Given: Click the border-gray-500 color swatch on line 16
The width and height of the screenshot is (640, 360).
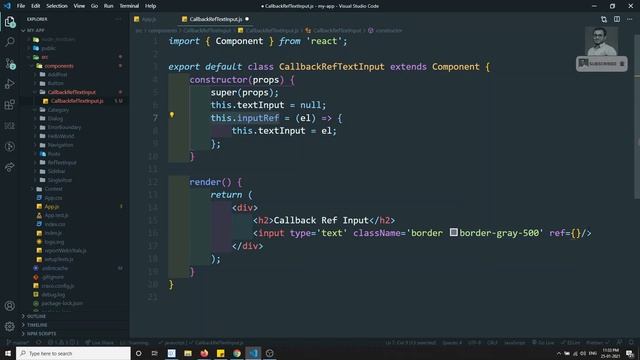Looking at the screenshot, I should [x=453, y=232].
